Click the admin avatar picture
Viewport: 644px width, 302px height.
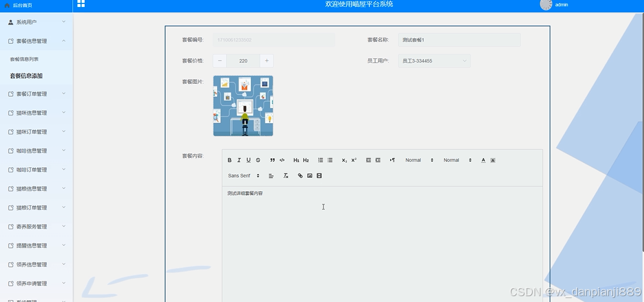click(546, 5)
